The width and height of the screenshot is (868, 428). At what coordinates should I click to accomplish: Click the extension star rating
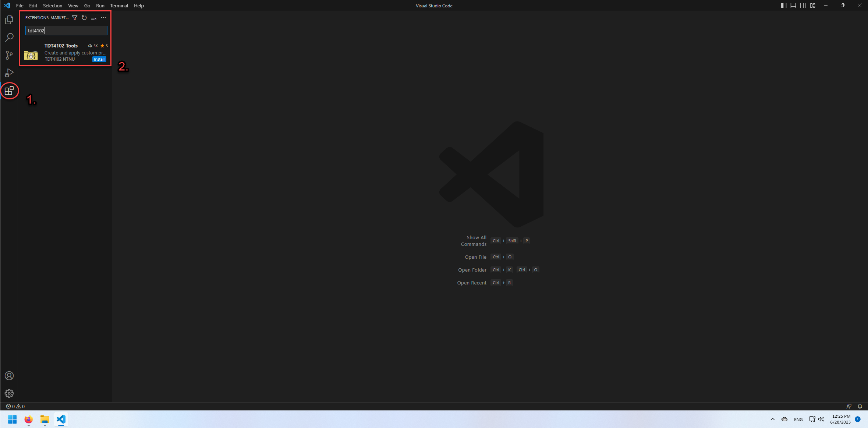[104, 46]
